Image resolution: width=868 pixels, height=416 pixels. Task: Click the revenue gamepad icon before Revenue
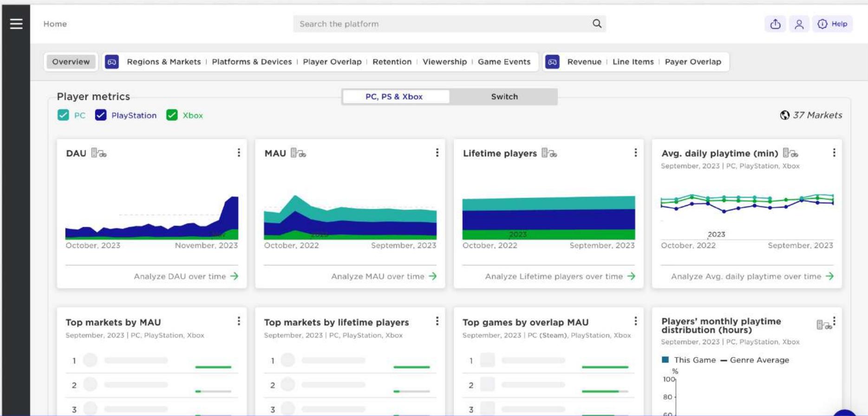[x=552, y=62]
